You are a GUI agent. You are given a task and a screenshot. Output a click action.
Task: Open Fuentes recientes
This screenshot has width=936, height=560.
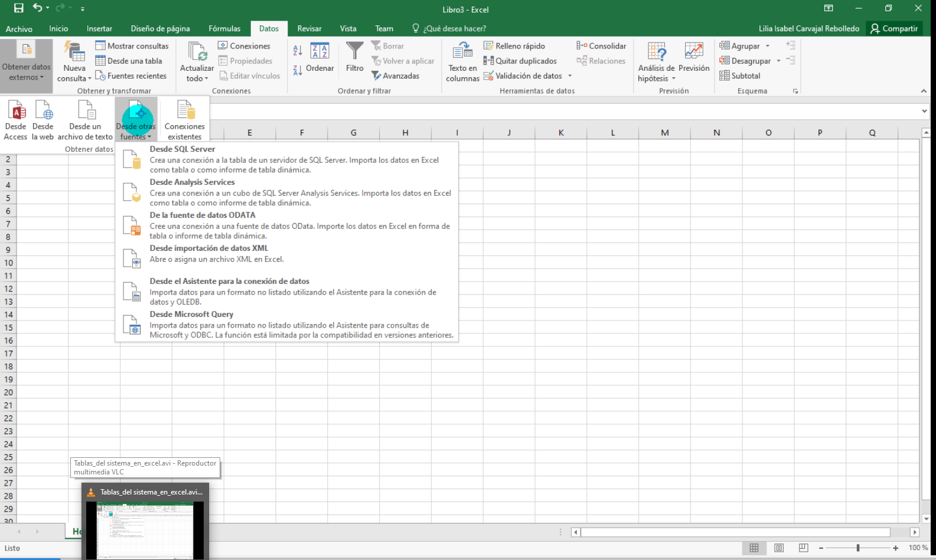click(x=131, y=76)
